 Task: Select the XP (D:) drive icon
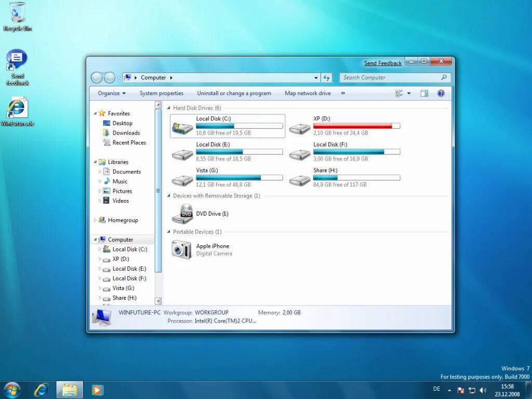point(300,128)
